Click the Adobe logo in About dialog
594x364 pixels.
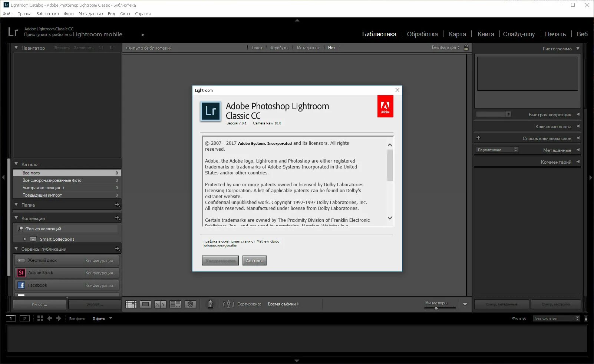(385, 106)
